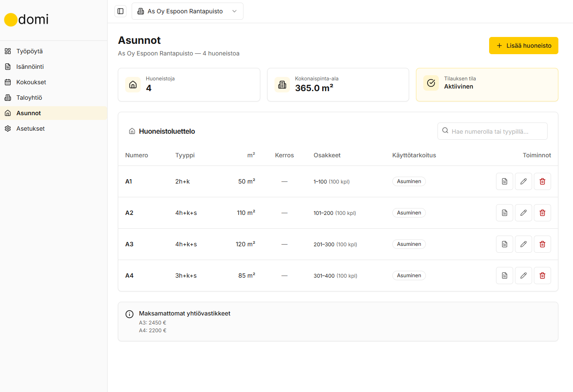Click the Käyttötarkoitus column header
Screen dimensions: 573x392
[414, 155]
